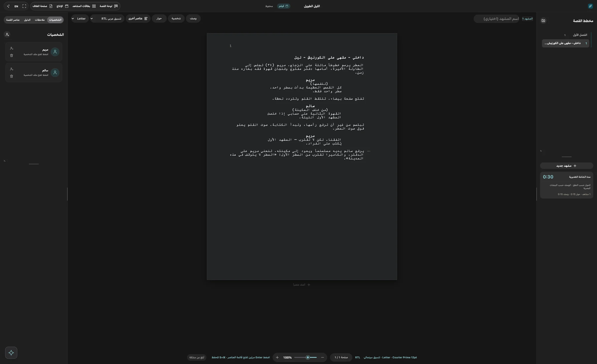Open the app logo feather icon

click(590, 6)
